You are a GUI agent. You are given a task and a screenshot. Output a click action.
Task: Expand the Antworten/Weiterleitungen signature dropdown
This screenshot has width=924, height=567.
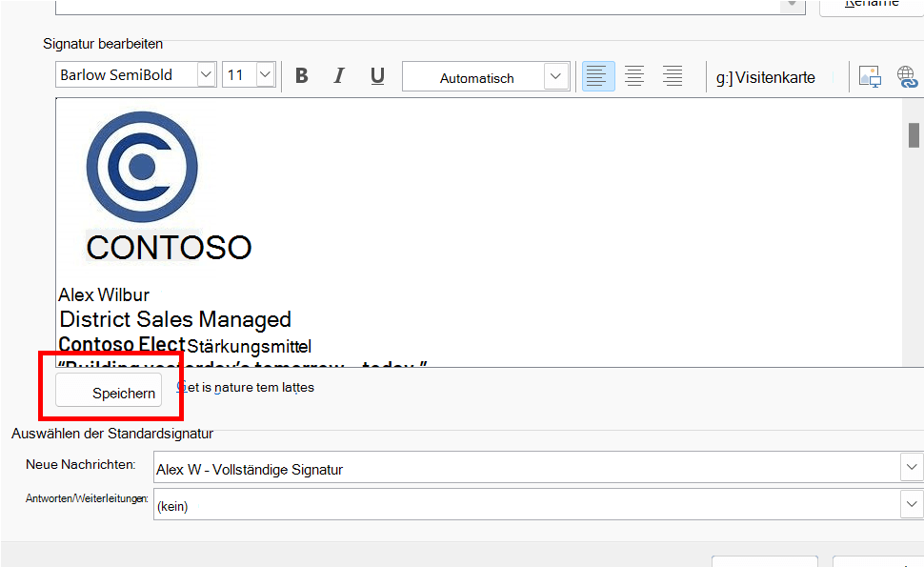point(912,504)
